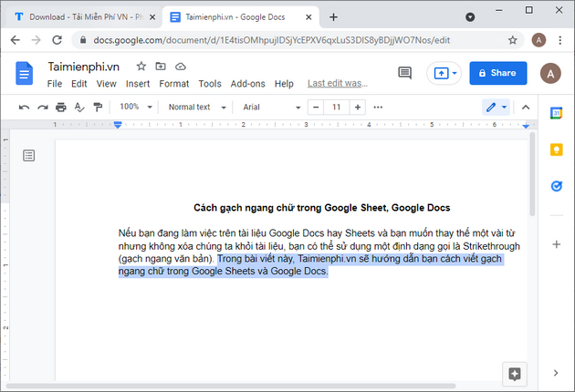
Task: Show document outline icon
Action: point(29,156)
